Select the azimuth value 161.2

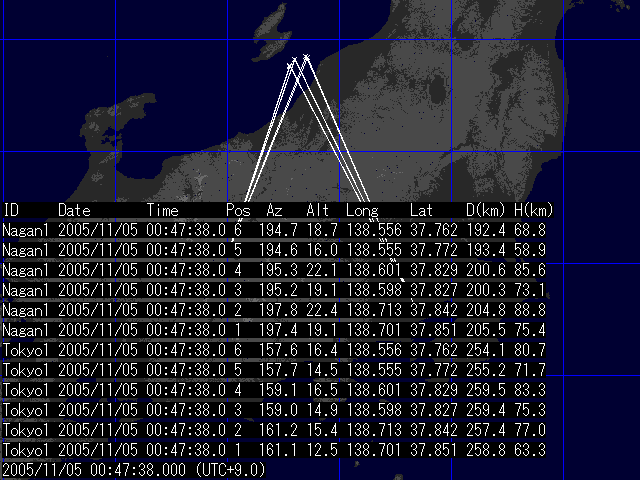[x=278, y=430]
